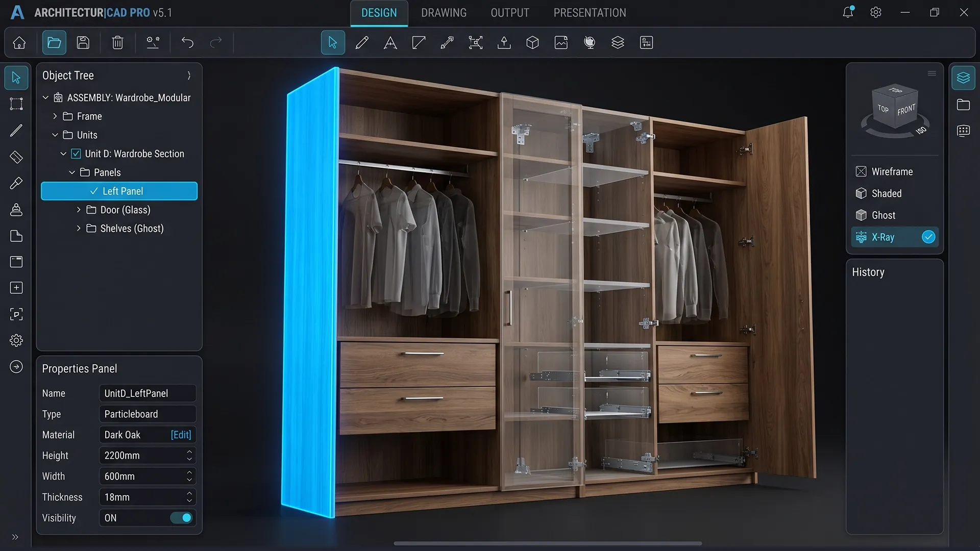
Task: Toggle Visibility off in Properties Panel
Action: pyautogui.click(x=181, y=518)
